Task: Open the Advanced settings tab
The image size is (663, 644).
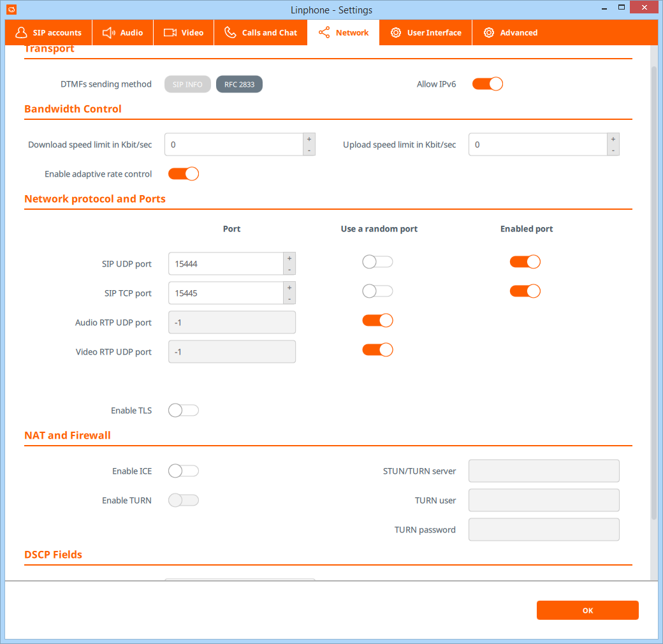Action: pyautogui.click(x=511, y=33)
